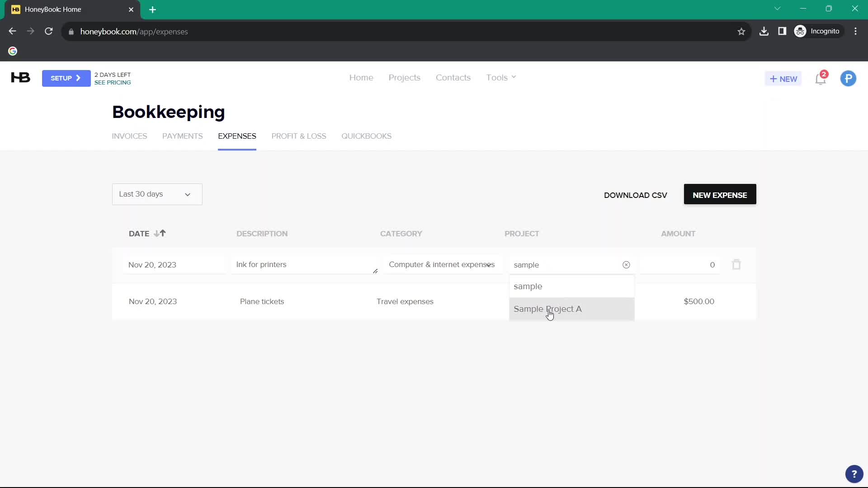Click Download CSV

coord(635,195)
